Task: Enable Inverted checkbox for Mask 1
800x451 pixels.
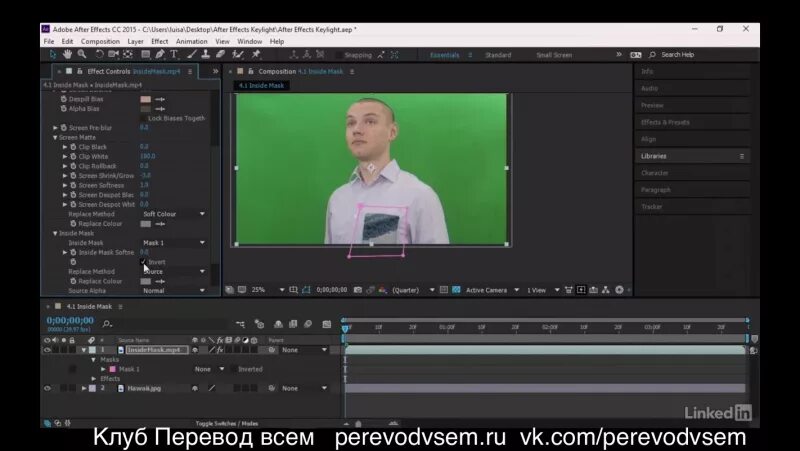Action: [x=233, y=369]
